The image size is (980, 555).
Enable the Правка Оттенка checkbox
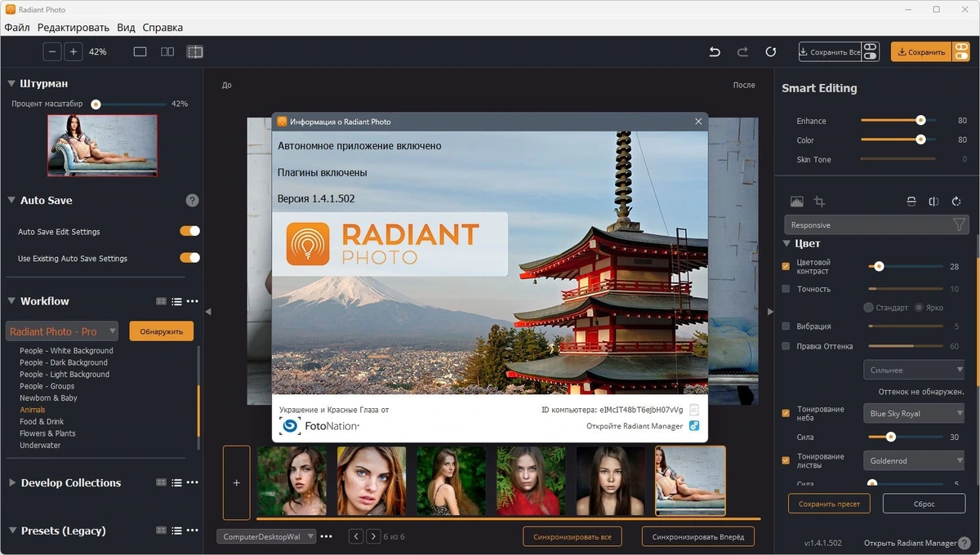tap(786, 346)
